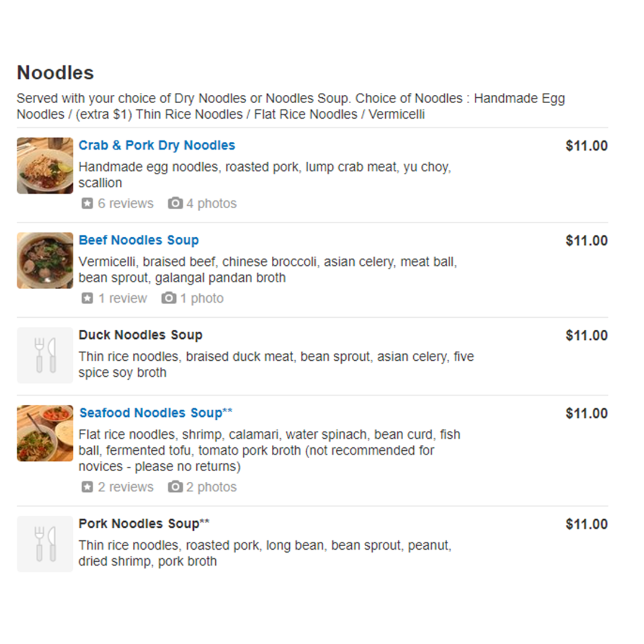
Task: Open the Crab & Pork Dry Noodles link
Action: [x=157, y=145]
